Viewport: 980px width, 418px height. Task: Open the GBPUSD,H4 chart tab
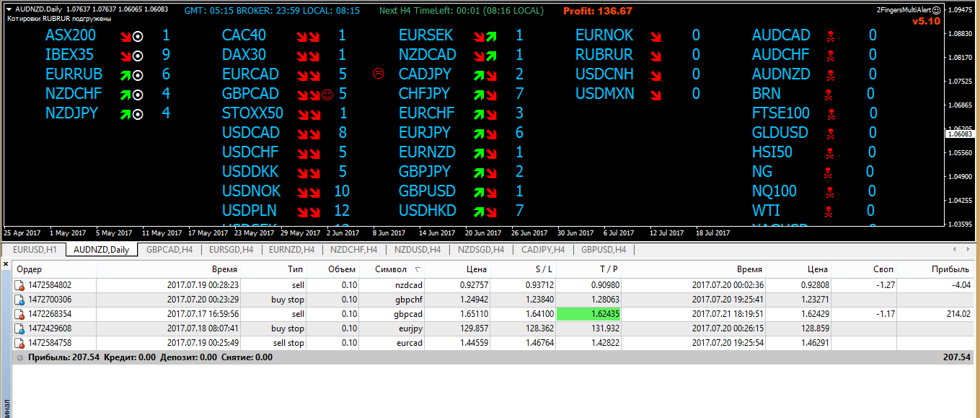[x=604, y=250]
